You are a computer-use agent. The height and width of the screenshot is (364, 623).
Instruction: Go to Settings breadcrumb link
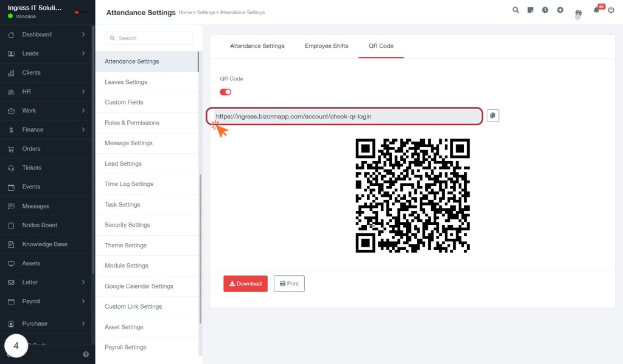tap(206, 12)
